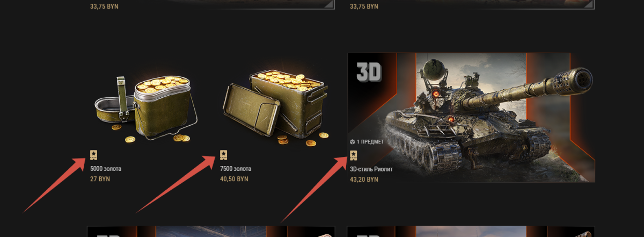This screenshot has width=644, height=237.
Task: Open the 5000 золота product title
Action: click(x=106, y=169)
